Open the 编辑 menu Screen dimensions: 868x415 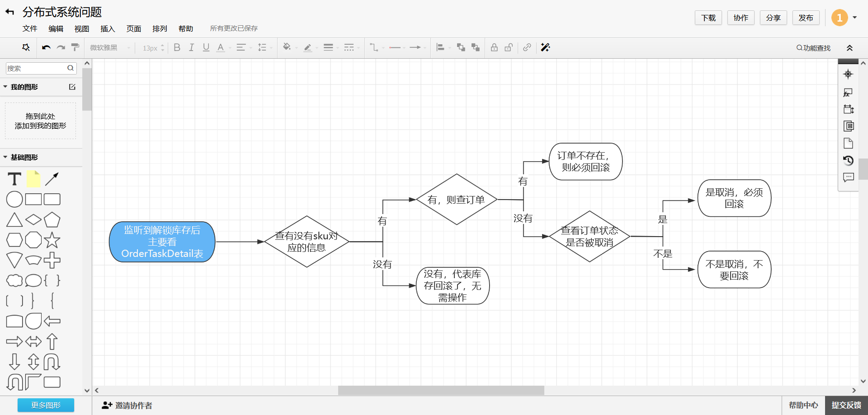coord(56,28)
